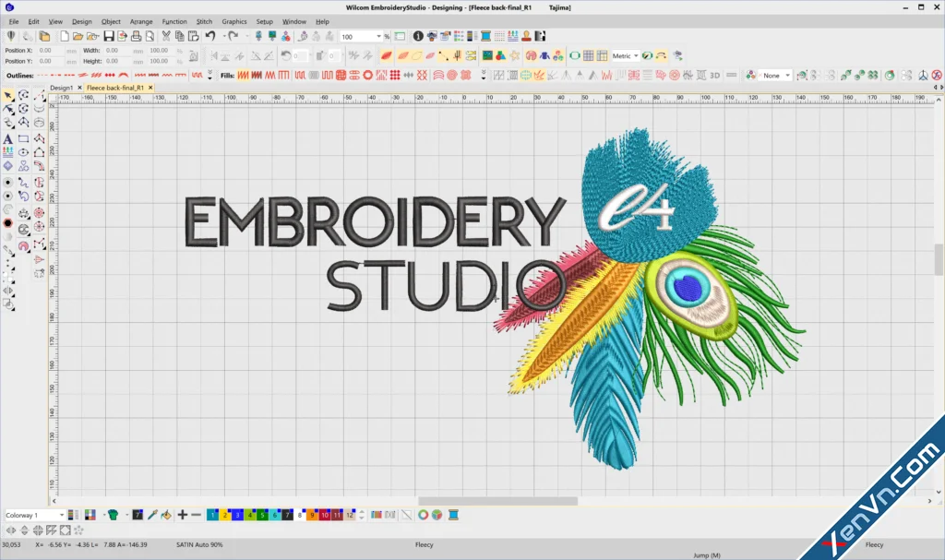This screenshot has height=560, width=945.
Task: Select the Lettering 'A' tool
Action: [x=7, y=139]
